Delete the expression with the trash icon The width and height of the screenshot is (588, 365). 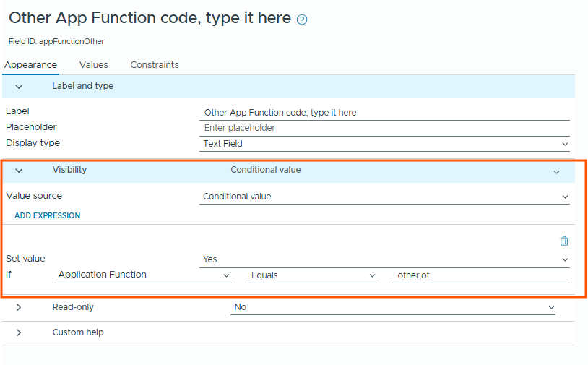(564, 241)
